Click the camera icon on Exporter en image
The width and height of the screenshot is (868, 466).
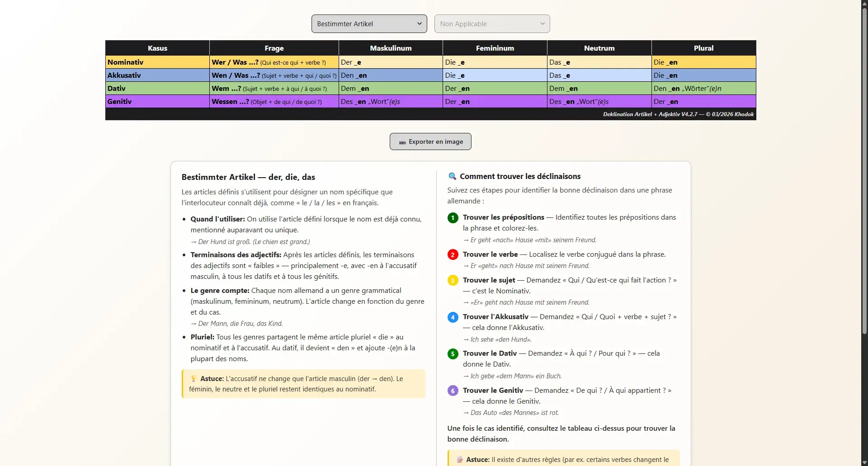point(402,142)
